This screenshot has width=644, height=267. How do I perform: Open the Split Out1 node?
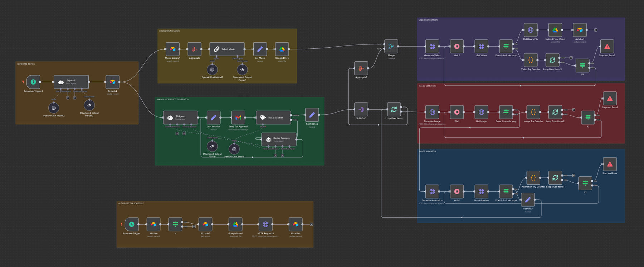coord(361,109)
